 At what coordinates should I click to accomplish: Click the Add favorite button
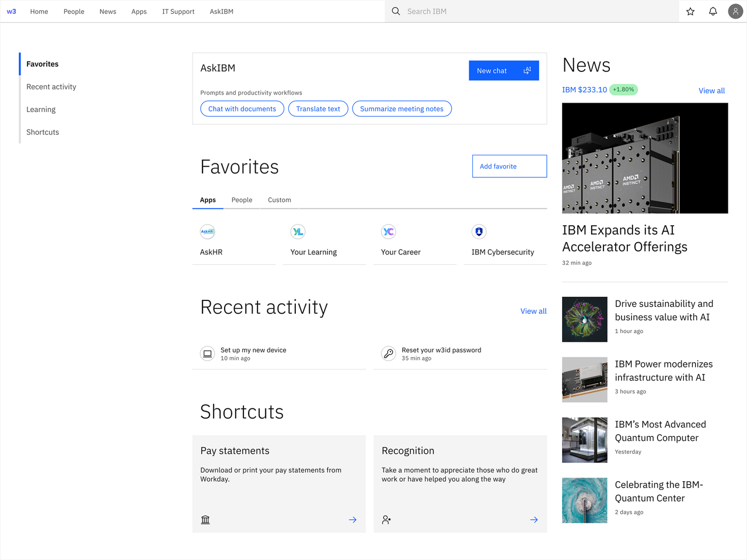coord(509,166)
